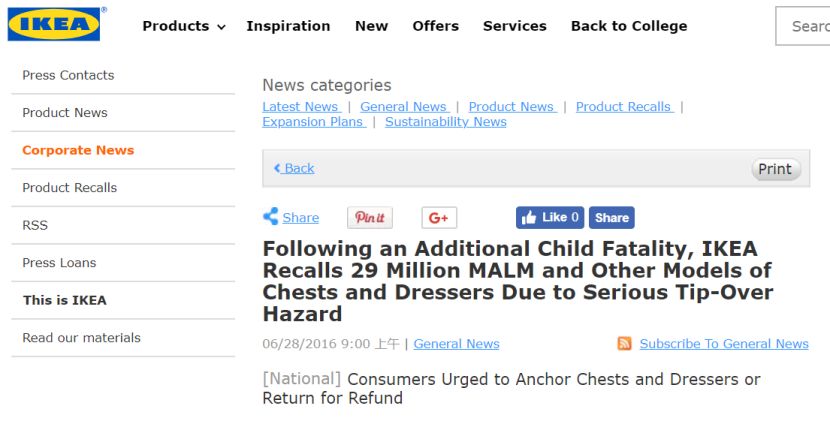Click the orange RSS feed icon
The height and width of the screenshot is (422, 830).
(x=625, y=344)
